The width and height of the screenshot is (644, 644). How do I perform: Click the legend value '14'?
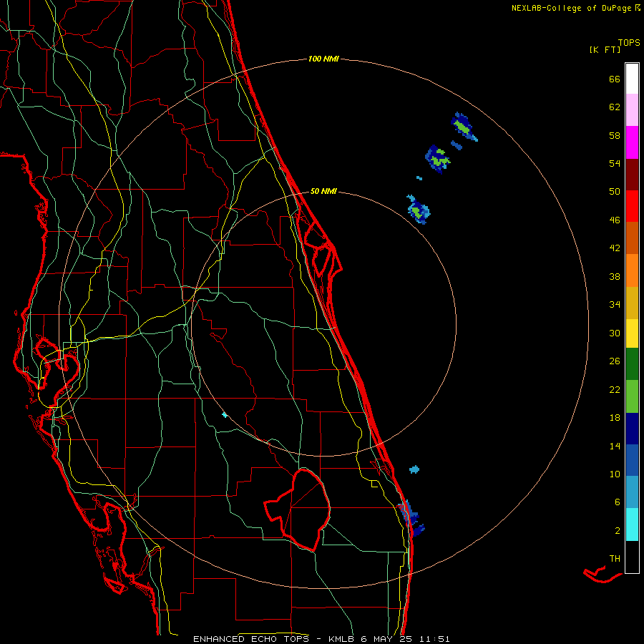click(615, 446)
